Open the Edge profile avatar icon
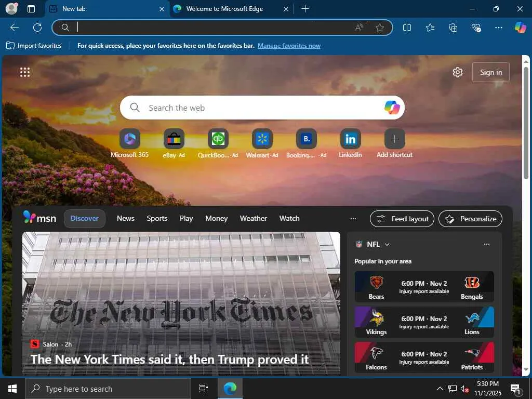Image resolution: width=532 pixels, height=399 pixels. (x=11, y=8)
